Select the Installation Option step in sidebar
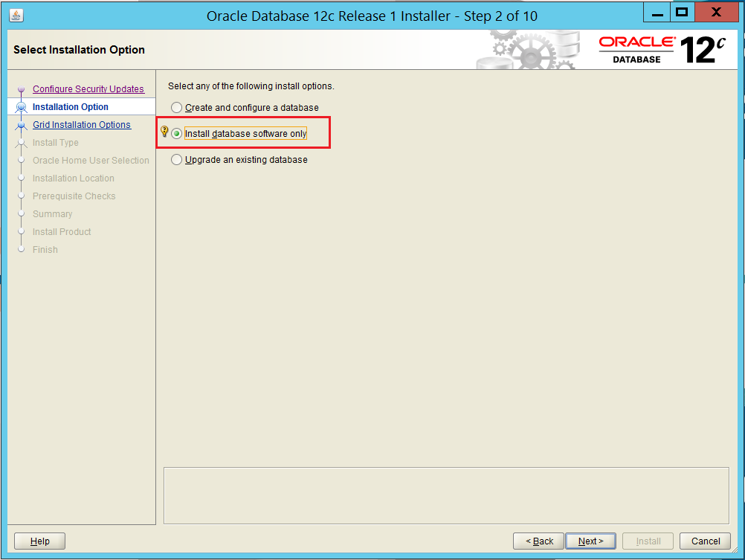Screen dimensions: 745x560 click(71, 107)
